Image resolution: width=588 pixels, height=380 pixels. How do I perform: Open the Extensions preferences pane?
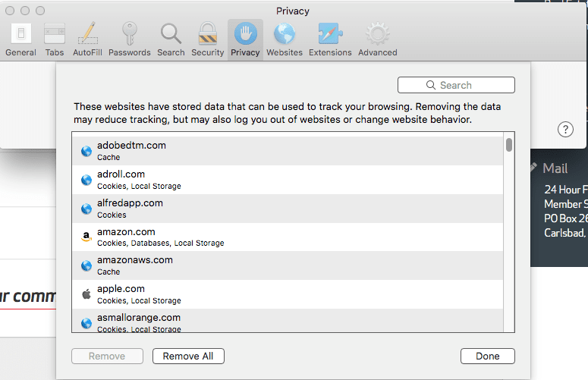point(330,39)
